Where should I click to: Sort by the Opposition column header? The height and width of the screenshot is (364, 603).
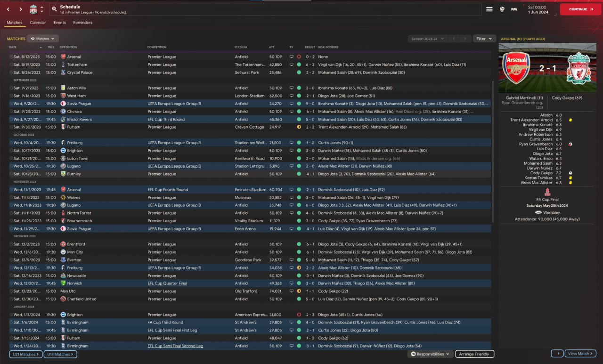(68, 47)
